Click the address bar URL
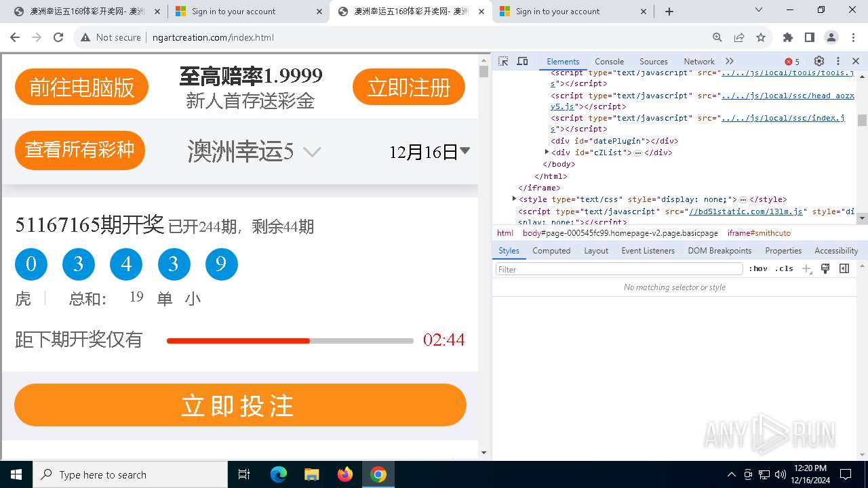Image resolution: width=868 pixels, height=488 pixels. coord(214,37)
